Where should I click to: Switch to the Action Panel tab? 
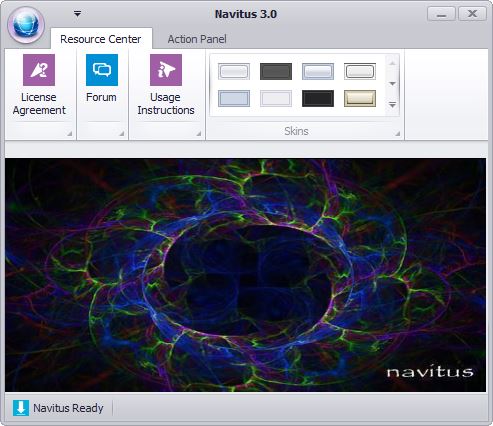coord(197,39)
